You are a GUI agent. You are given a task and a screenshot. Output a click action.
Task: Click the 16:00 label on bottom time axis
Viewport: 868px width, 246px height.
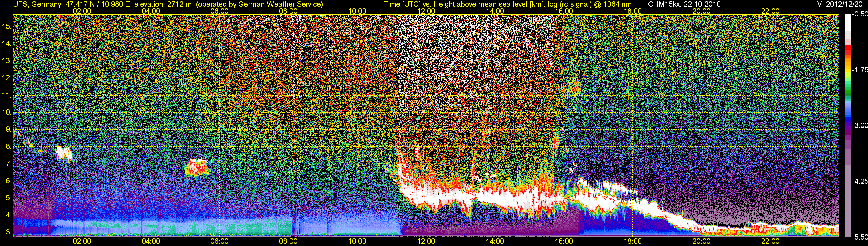pos(564,241)
